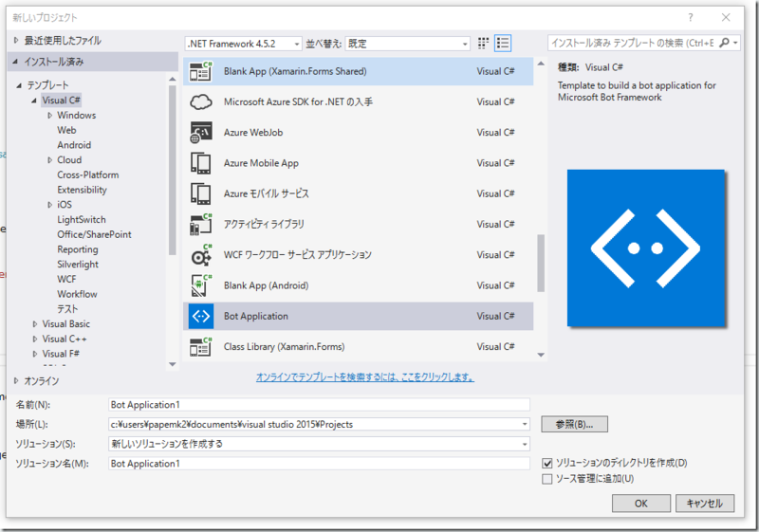Expand the iOS tree node
The height and width of the screenshot is (532, 759).
(x=49, y=205)
